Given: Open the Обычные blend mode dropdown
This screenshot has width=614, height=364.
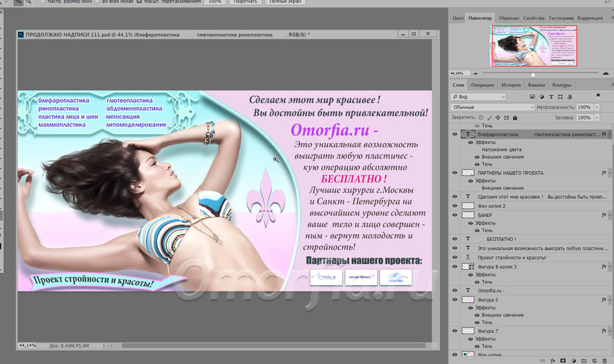Looking at the screenshot, I should pyautogui.click(x=492, y=107).
